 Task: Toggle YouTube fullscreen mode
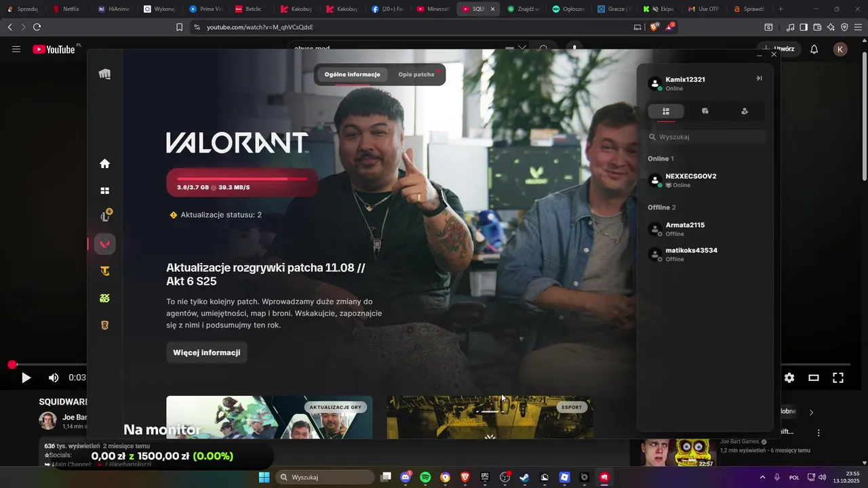(838, 378)
